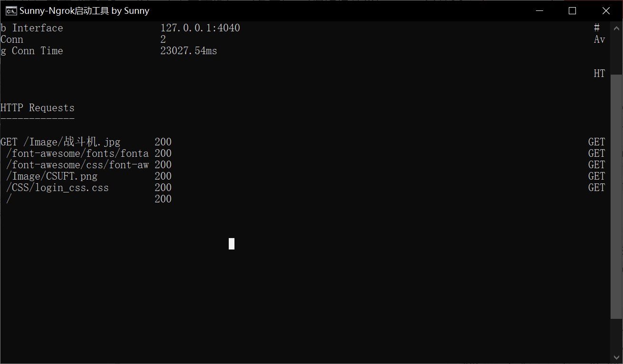The width and height of the screenshot is (623, 364).
Task: Click the /font-awesome/fonts/fonta request line
Action: 89,153
